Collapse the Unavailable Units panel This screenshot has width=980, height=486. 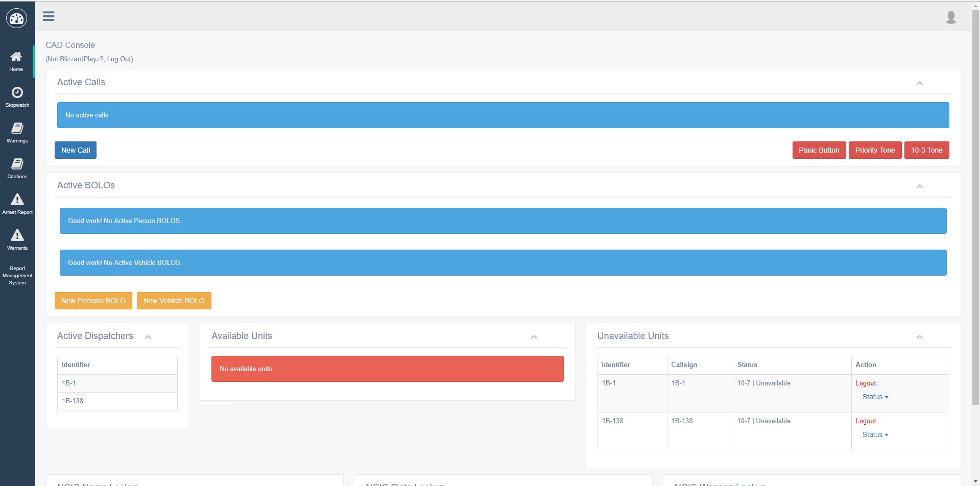[x=919, y=337]
